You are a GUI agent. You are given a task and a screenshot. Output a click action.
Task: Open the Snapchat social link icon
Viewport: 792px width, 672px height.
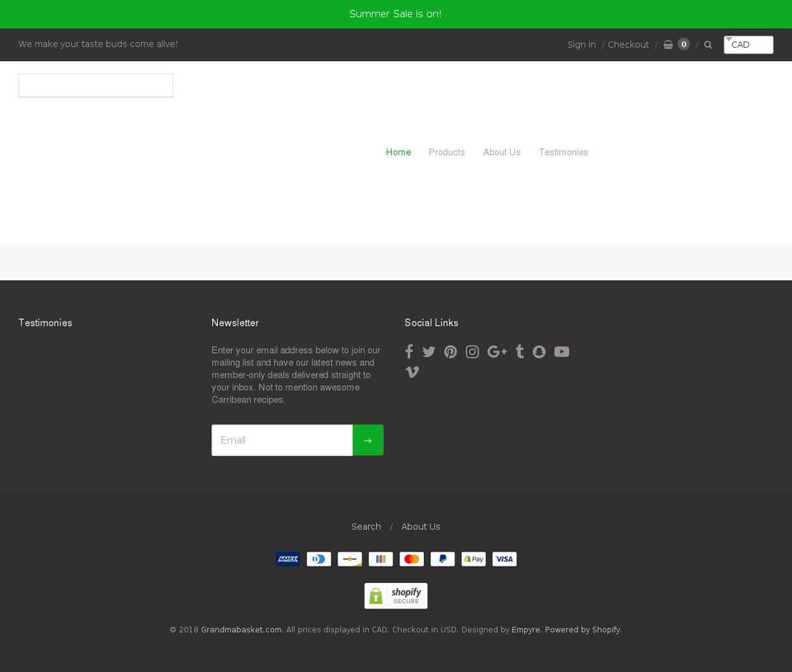539,351
